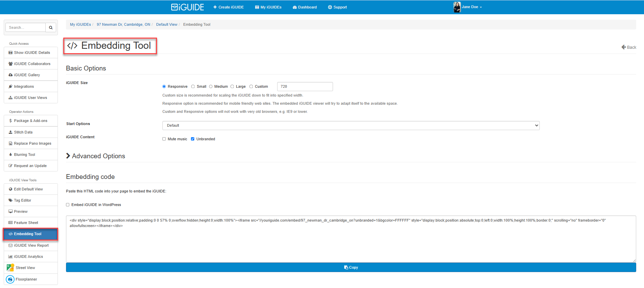
Task: Open Street View sidebar item
Action: point(31,268)
